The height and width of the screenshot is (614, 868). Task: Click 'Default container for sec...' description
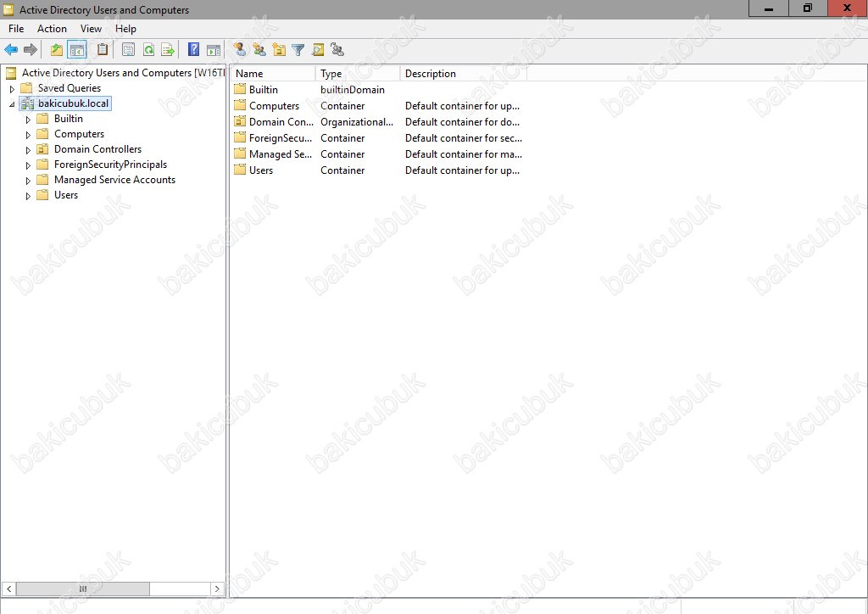point(464,138)
